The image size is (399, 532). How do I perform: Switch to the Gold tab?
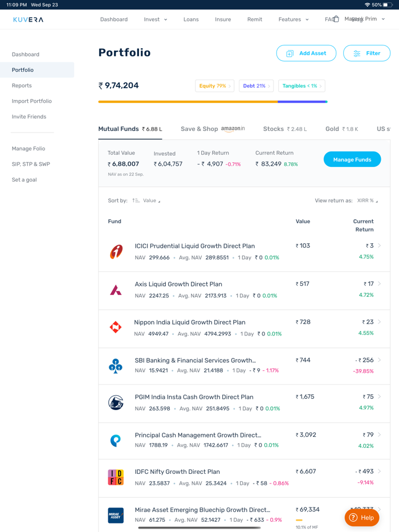341,129
